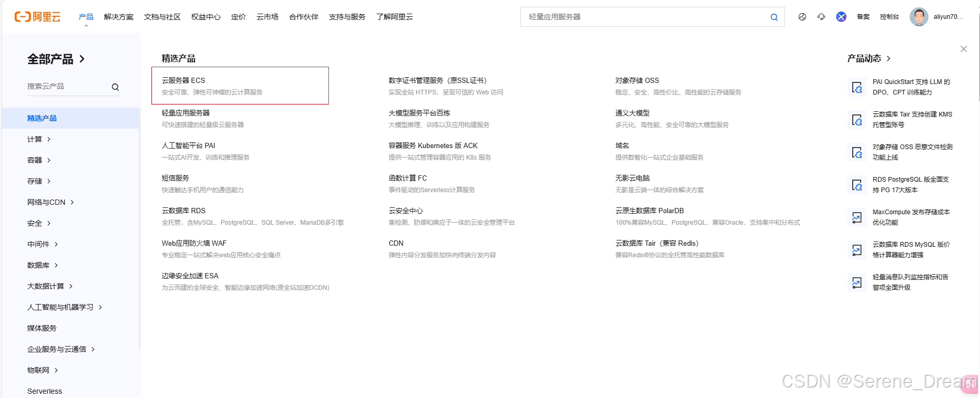Open the customer support headset icon
The height and width of the screenshot is (398, 980).
[x=821, y=17]
